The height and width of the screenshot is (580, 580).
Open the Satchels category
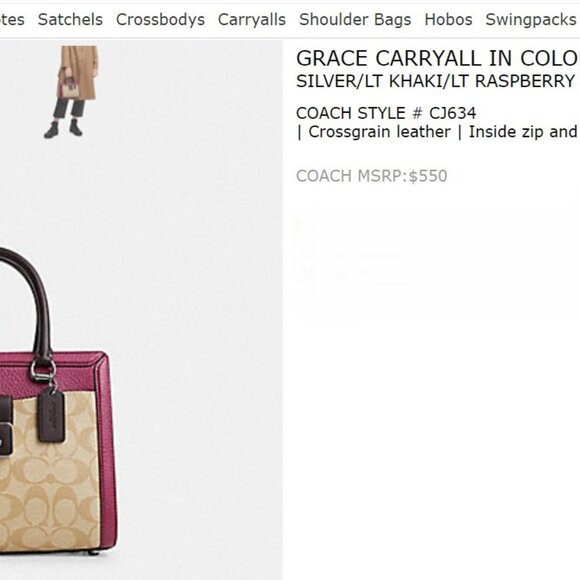point(70,20)
